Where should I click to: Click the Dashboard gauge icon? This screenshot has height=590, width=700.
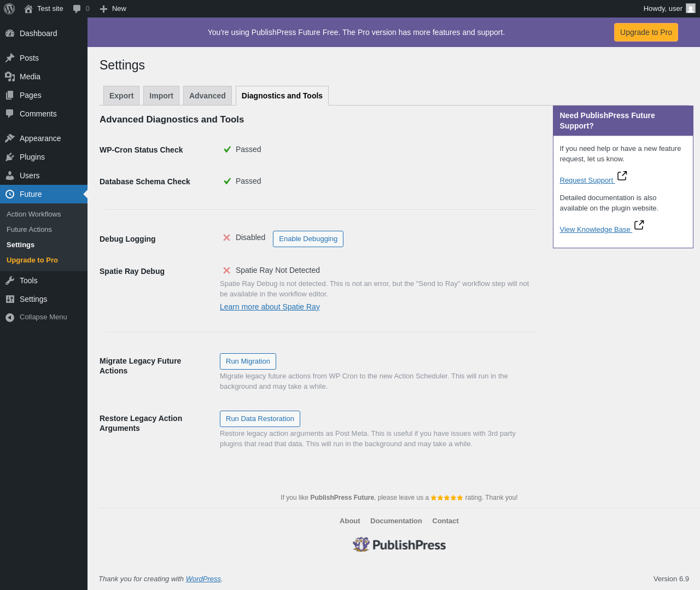pyautogui.click(x=10, y=33)
